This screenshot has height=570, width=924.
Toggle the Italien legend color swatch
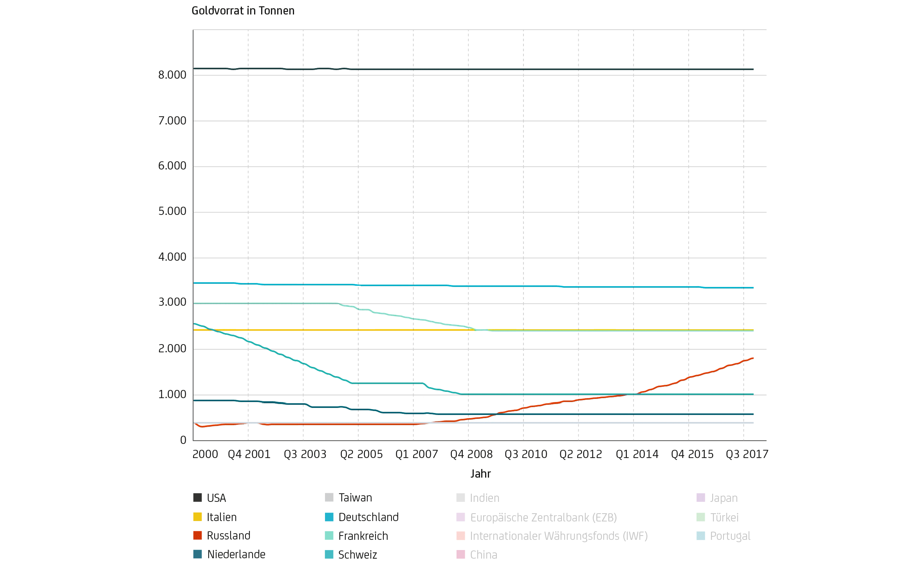coord(198,517)
